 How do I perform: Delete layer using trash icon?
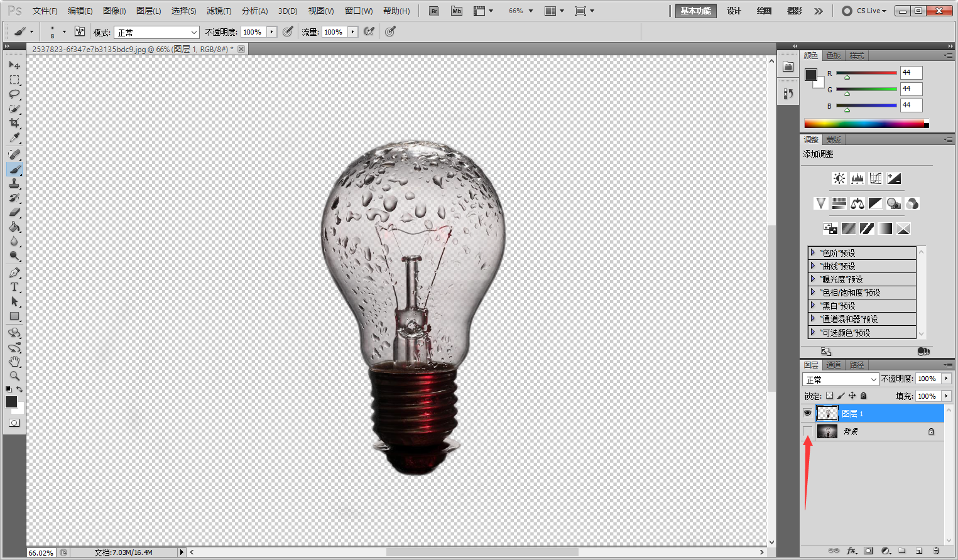(x=936, y=551)
